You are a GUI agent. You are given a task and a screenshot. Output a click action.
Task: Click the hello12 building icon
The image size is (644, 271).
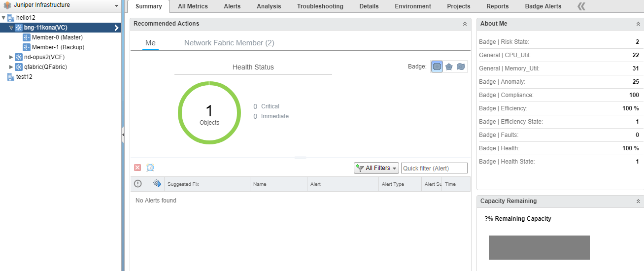tap(11, 18)
